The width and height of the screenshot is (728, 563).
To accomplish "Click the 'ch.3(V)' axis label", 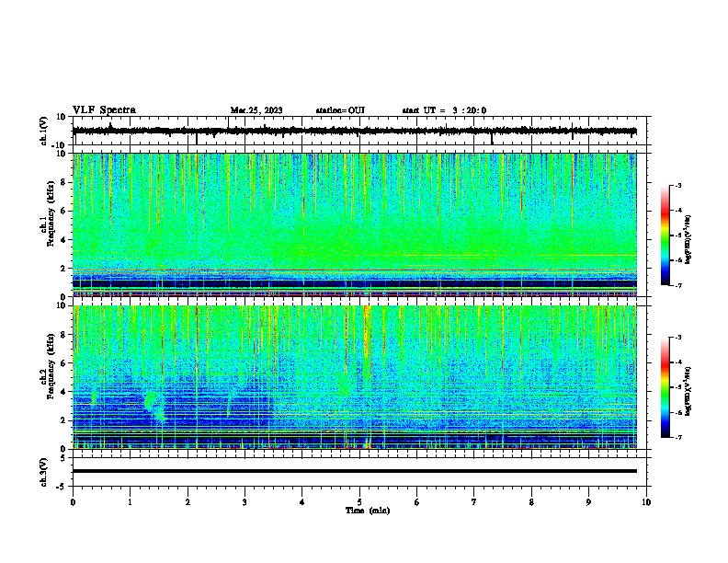I will [43, 473].
